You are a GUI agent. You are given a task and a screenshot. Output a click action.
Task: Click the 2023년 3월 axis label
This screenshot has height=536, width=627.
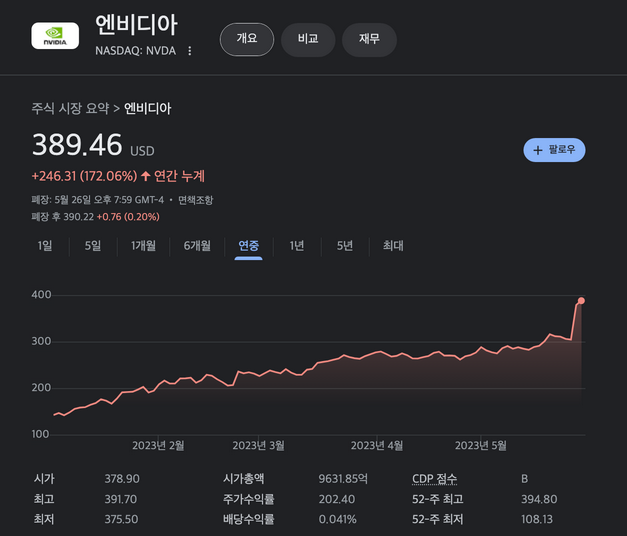pos(258,446)
